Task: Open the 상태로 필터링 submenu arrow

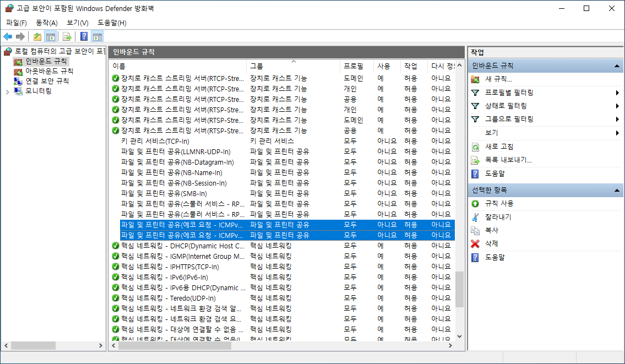Action: (x=617, y=106)
